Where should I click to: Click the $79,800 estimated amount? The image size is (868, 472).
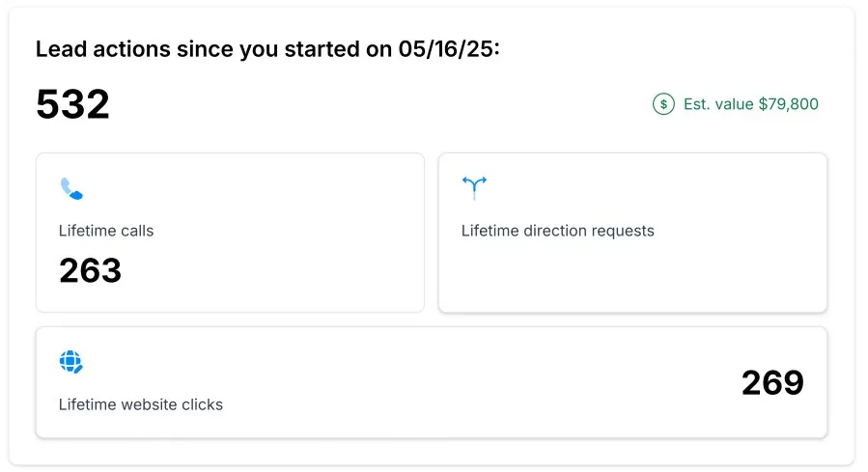point(788,104)
